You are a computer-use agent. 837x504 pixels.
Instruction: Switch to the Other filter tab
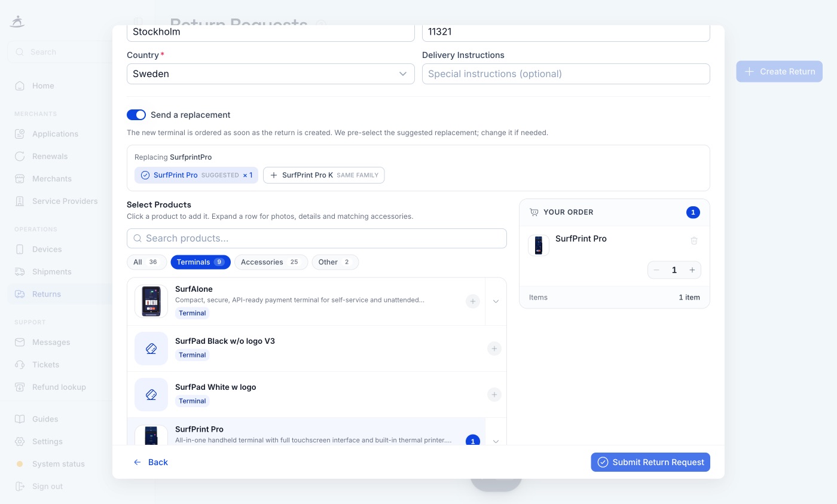[335, 262]
